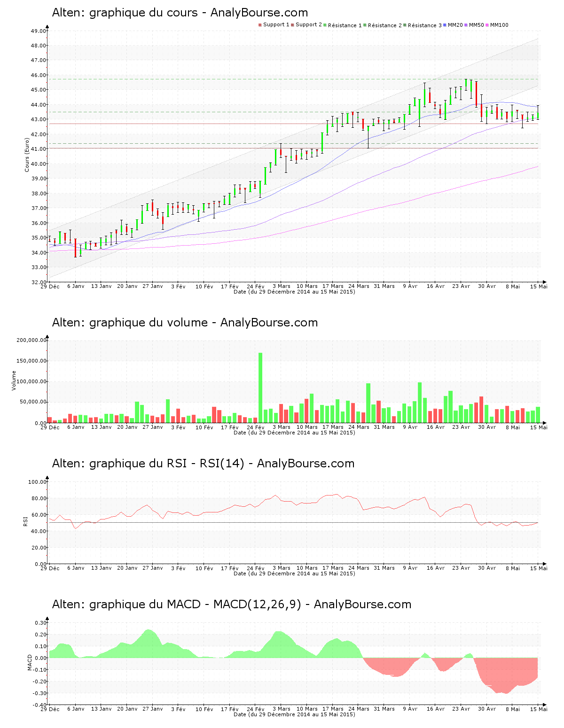564x728 pixels.
Task: Click the 50,000.00 volume axis value
Action: 32,402
